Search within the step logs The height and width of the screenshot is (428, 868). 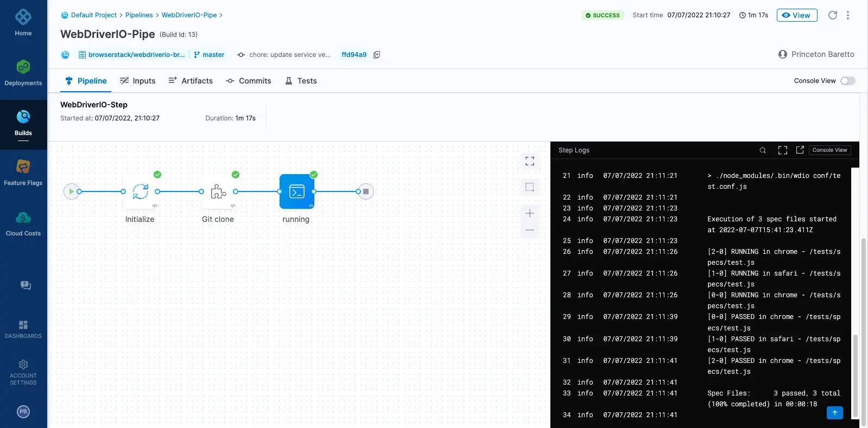[763, 150]
